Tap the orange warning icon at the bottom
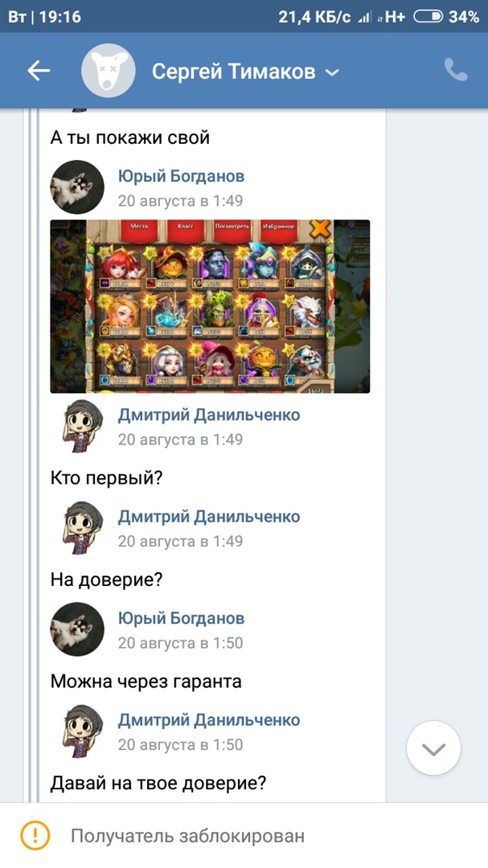488x868 pixels. tap(35, 835)
